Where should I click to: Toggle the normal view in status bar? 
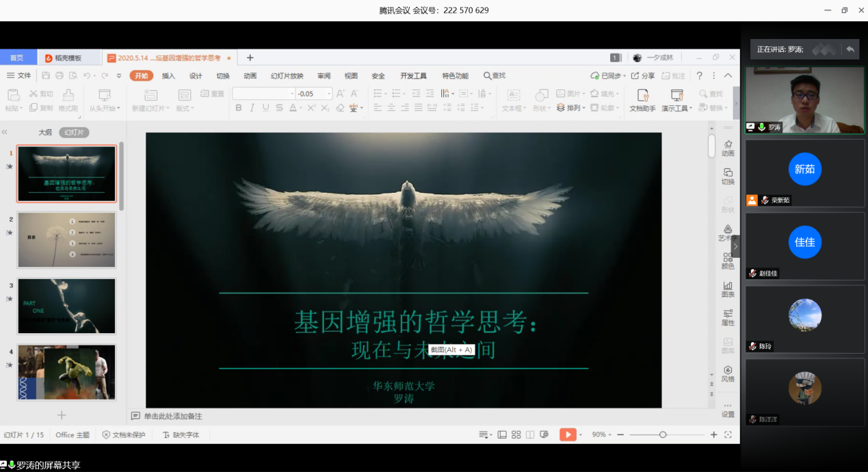tap(502, 434)
